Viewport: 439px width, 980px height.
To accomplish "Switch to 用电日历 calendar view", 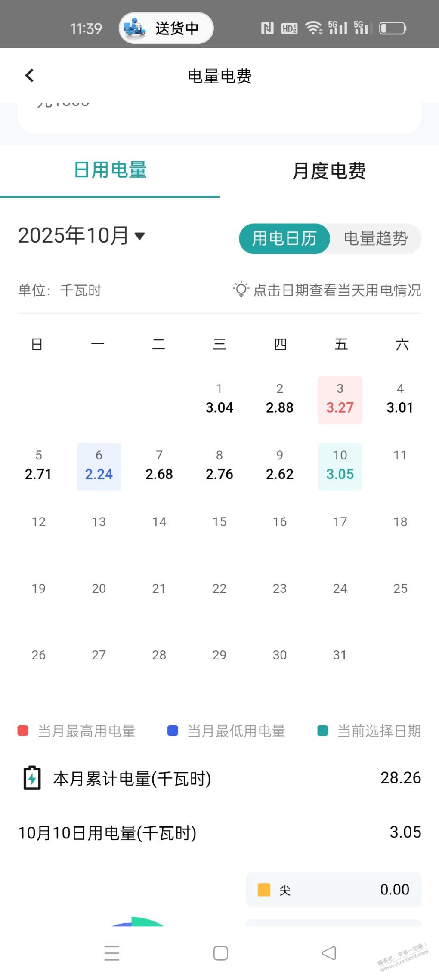I will click(284, 238).
